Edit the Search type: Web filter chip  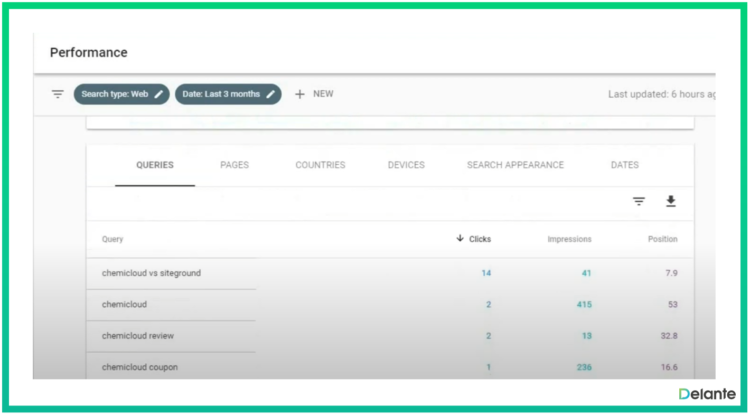[121, 94]
